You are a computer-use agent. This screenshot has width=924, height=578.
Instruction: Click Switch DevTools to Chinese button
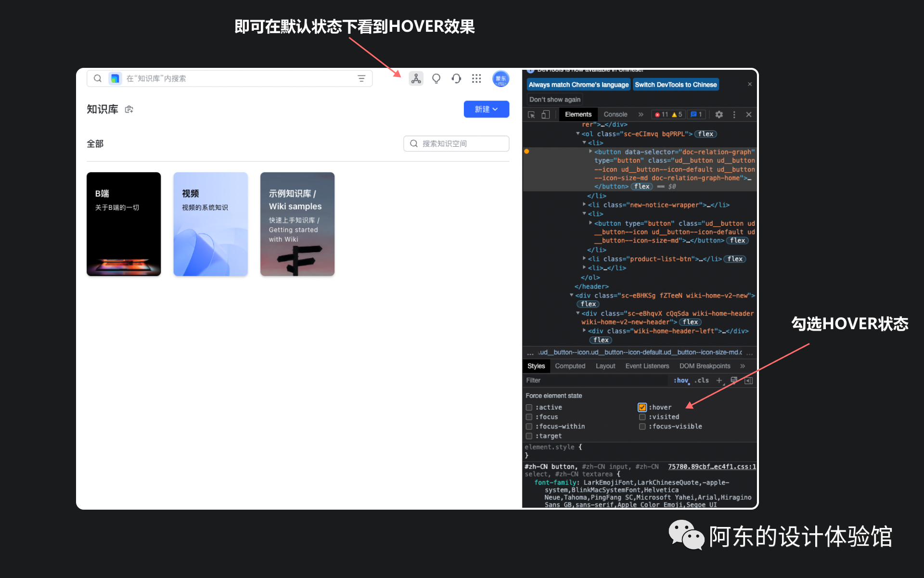675,85
